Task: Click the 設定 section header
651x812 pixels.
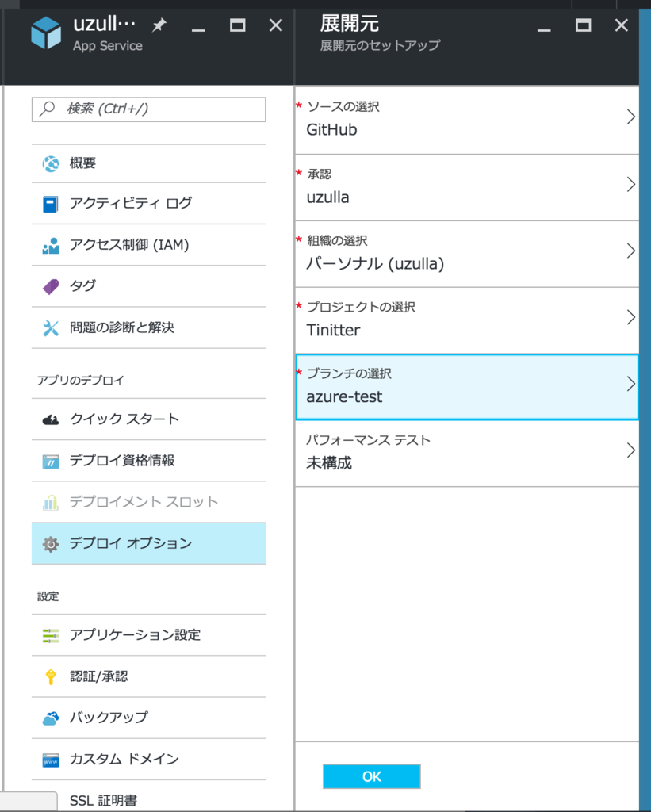Action: 48,596
